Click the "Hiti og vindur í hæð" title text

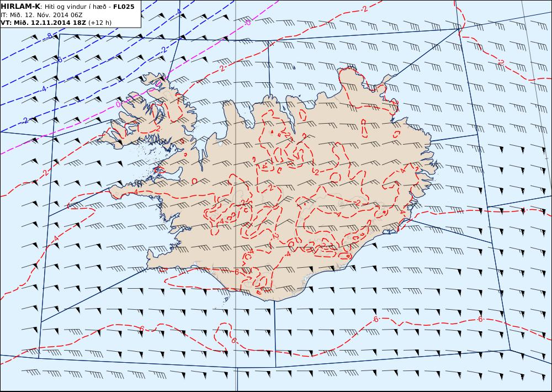coord(75,7)
